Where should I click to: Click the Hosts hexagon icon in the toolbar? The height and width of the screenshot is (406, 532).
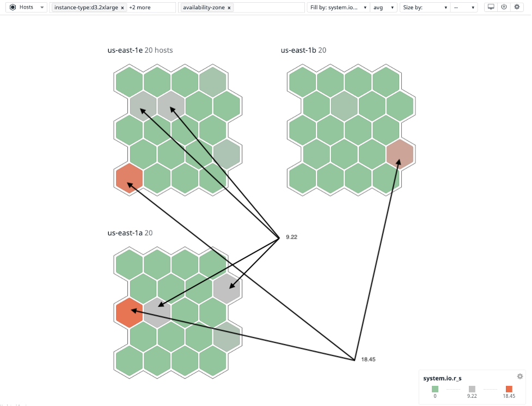[x=12, y=7]
